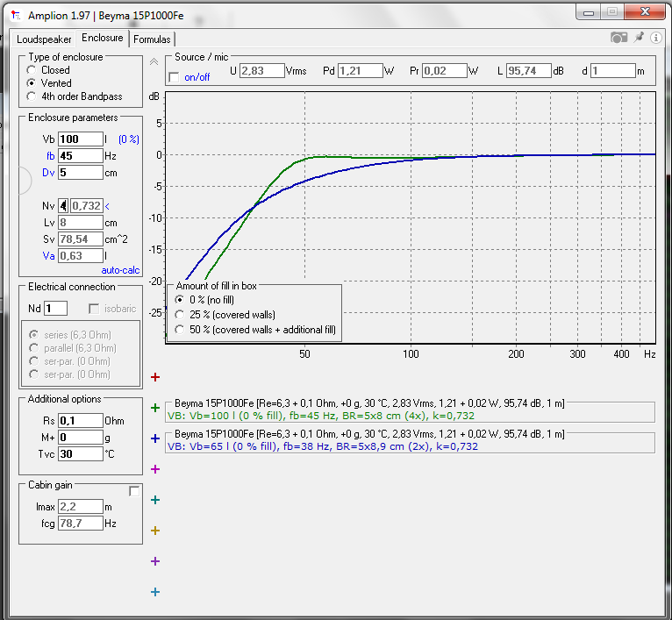
Task: Click the blue arrow next to Nv
Action: tap(107, 206)
